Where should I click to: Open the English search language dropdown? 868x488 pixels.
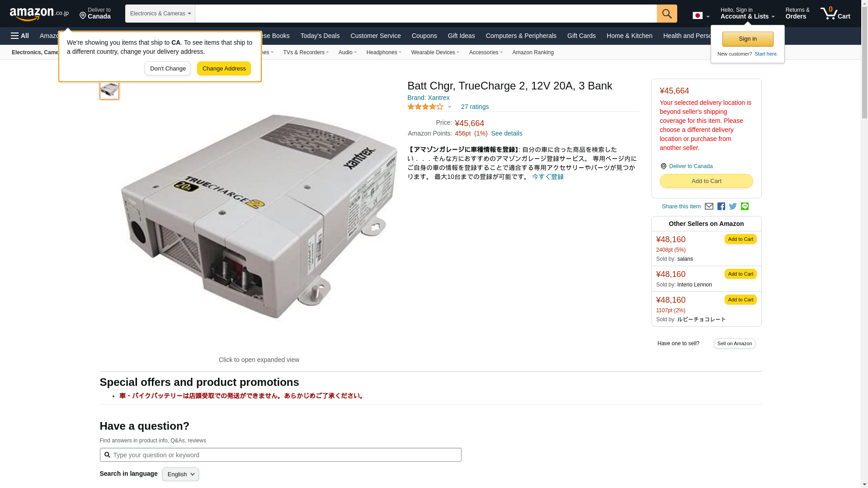pyautogui.click(x=180, y=474)
